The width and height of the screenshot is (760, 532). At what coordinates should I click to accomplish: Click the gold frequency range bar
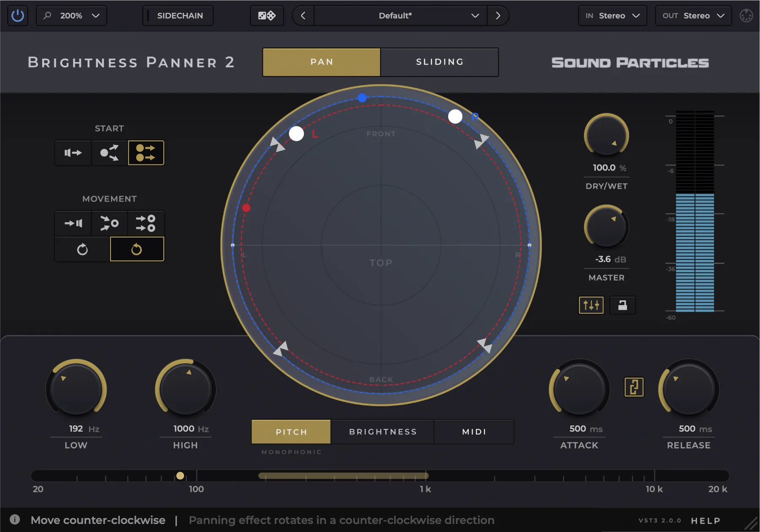(x=343, y=476)
